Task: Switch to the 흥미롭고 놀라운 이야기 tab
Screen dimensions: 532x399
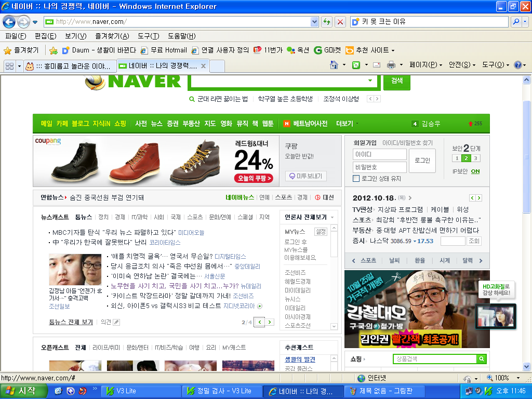Action: point(70,66)
